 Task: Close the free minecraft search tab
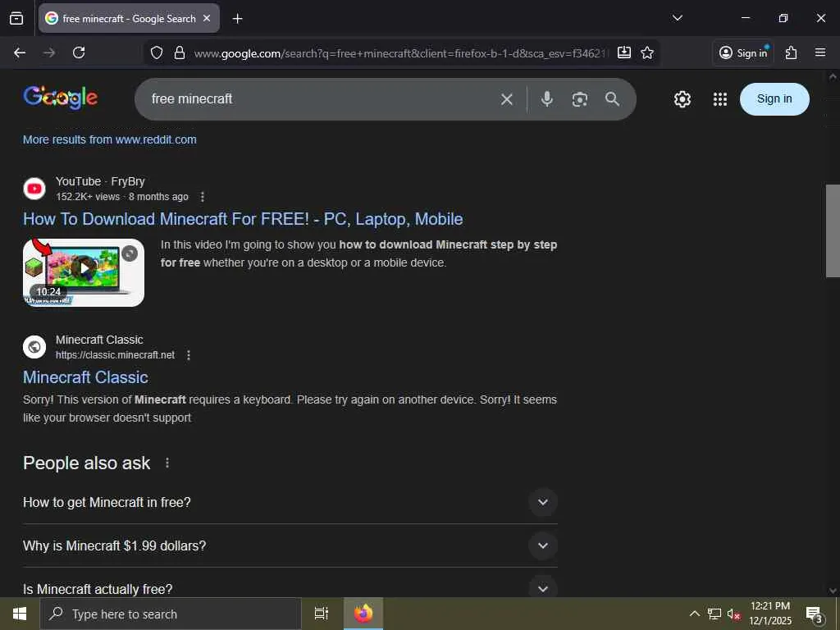207,18
